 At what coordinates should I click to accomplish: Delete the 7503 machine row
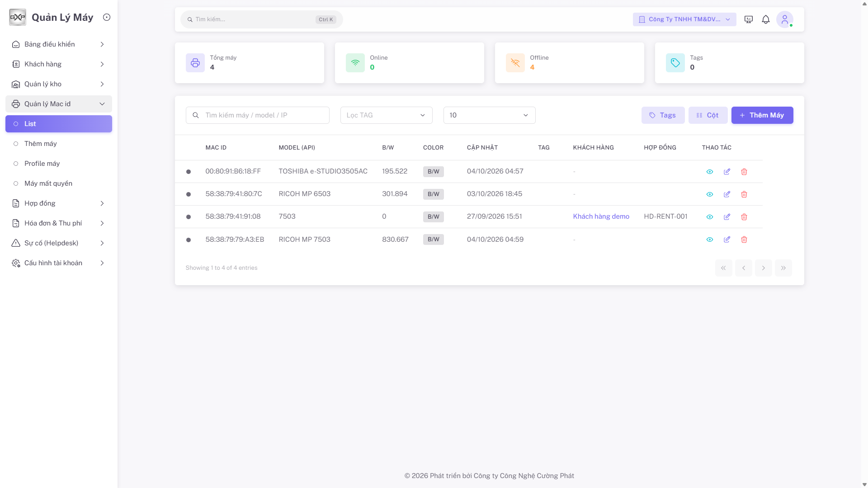[x=744, y=217]
